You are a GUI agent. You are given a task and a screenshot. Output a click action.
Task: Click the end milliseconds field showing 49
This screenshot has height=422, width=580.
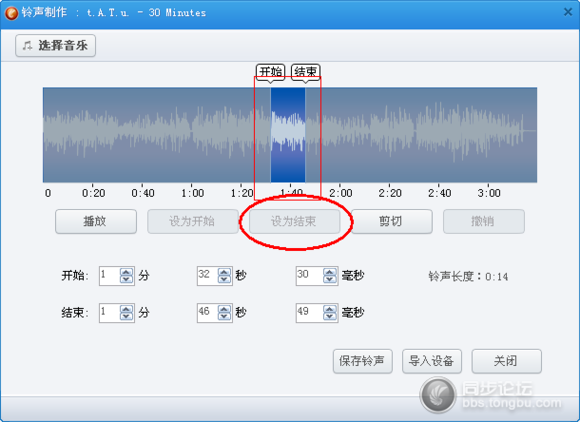[x=310, y=313]
